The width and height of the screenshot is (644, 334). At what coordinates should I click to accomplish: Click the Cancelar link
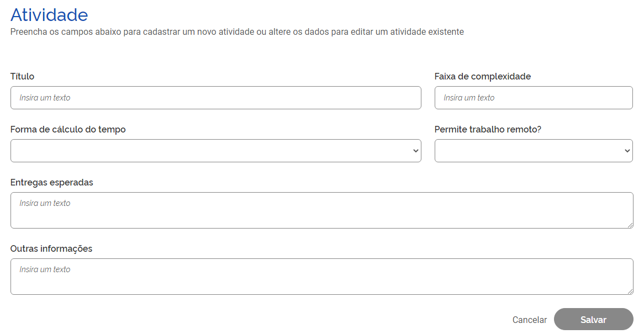pyautogui.click(x=529, y=320)
